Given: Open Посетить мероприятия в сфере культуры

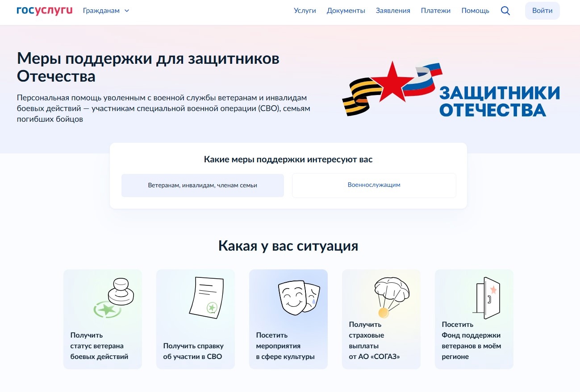Looking at the screenshot, I should (288, 319).
